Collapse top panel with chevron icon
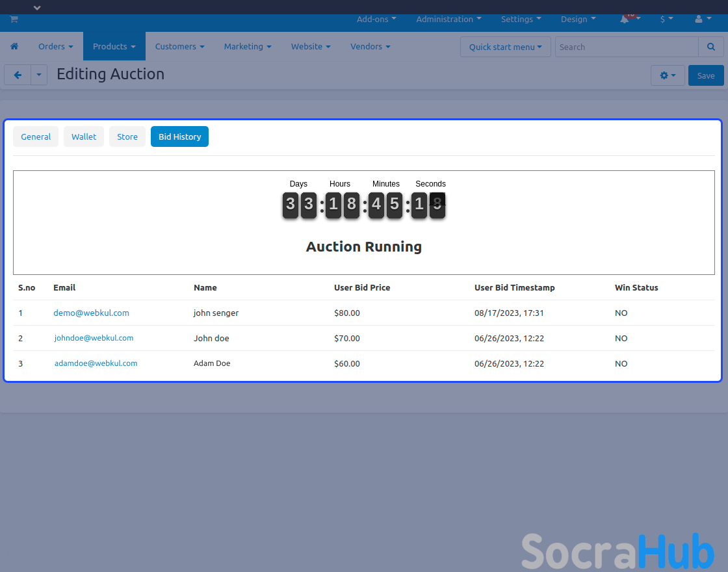This screenshot has width=728, height=572. coord(37,7)
